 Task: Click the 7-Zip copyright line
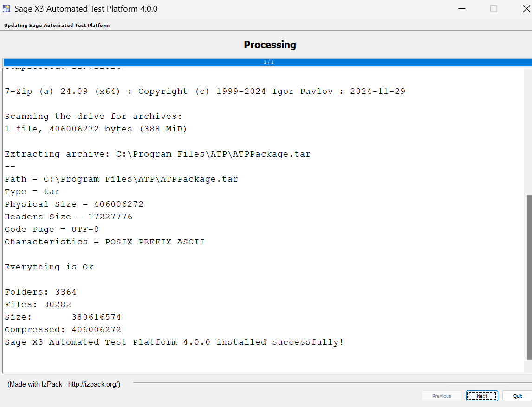pyautogui.click(x=205, y=92)
